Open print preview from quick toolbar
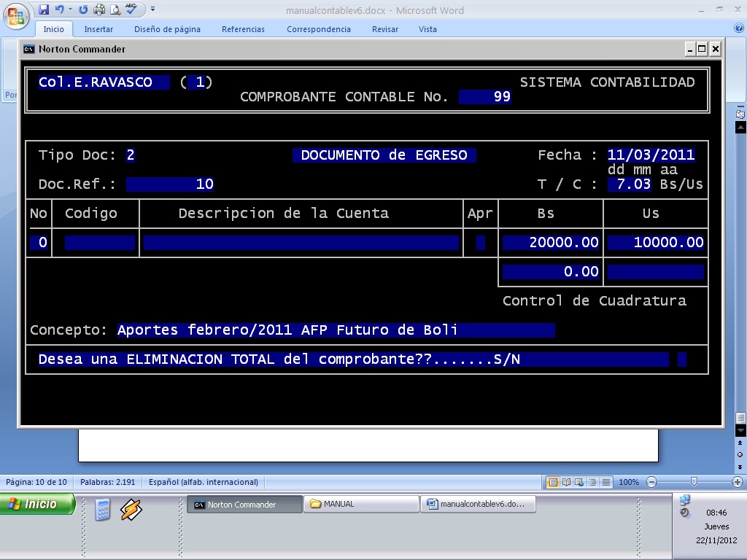Screen dimensions: 747x560 pos(115,9)
